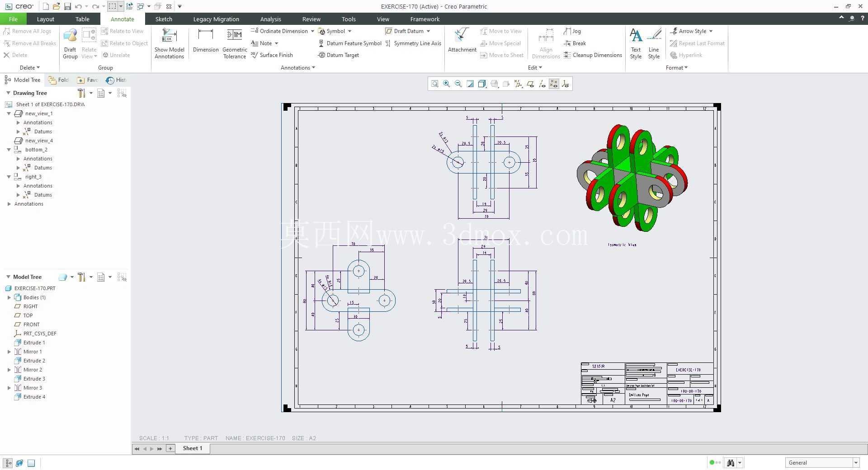Open Drawing Tree settings hammer icon
Screen dimensions: 868x470
tap(81, 93)
